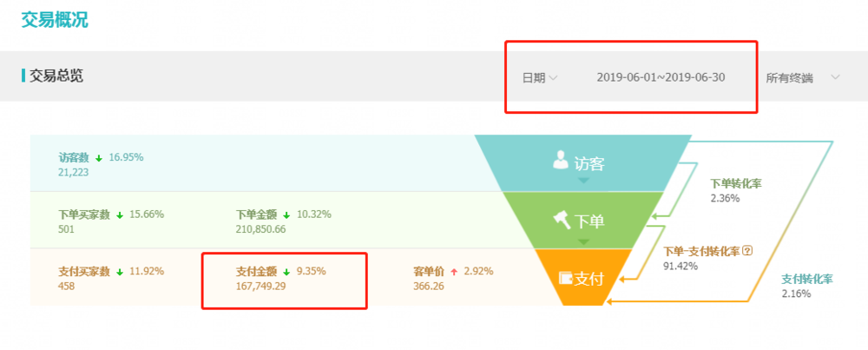Viewport: 868px width, 350px height.
Task: Click the 交易概况 page title
Action: coord(54,19)
